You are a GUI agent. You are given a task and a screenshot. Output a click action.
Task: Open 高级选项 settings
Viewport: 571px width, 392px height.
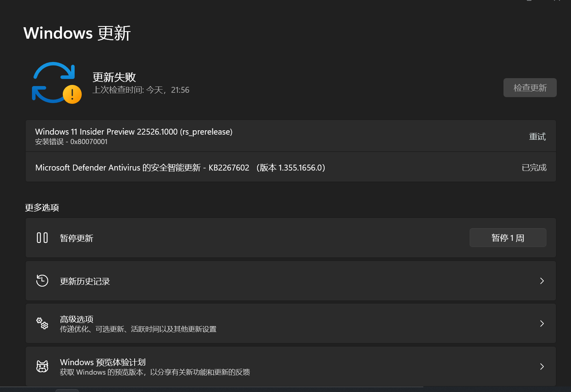tap(291, 323)
